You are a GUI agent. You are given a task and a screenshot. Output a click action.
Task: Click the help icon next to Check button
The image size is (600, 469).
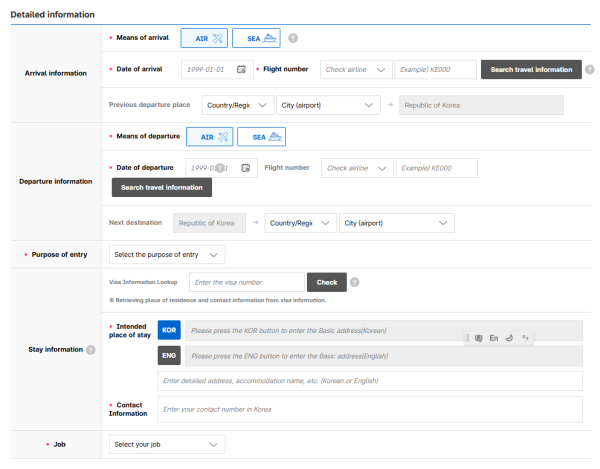[x=355, y=282]
